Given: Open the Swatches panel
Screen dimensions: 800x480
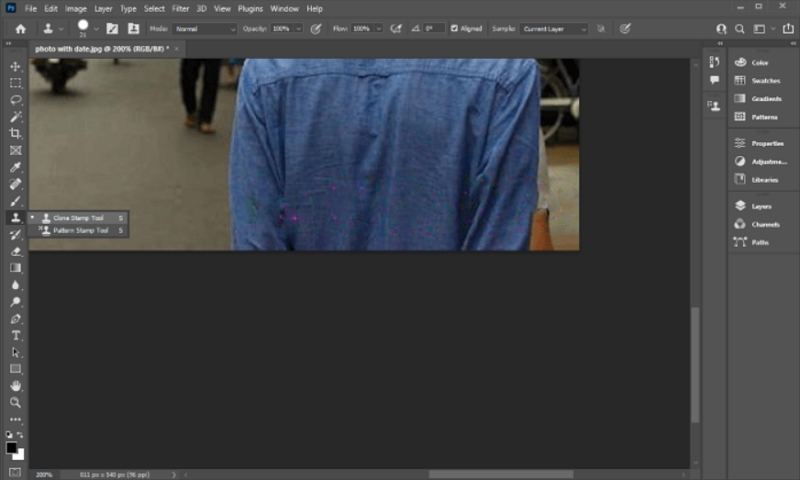Looking at the screenshot, I should (x=764, y=80).
